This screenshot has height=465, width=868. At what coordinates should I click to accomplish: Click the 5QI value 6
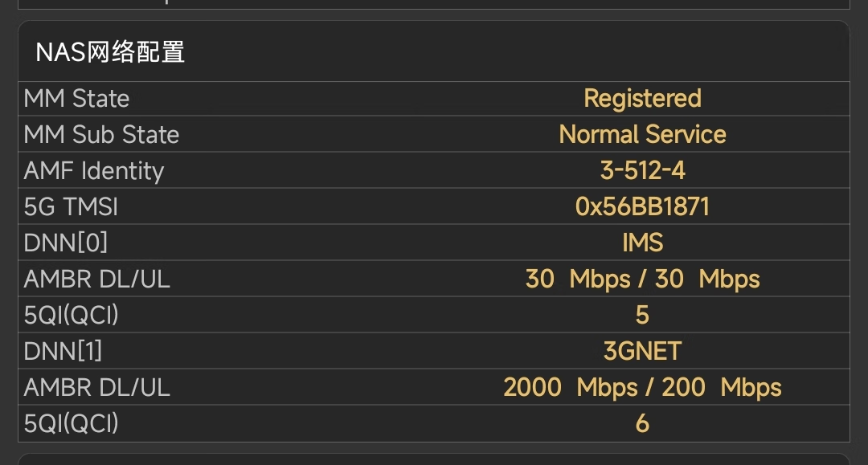tap(642, 424)
